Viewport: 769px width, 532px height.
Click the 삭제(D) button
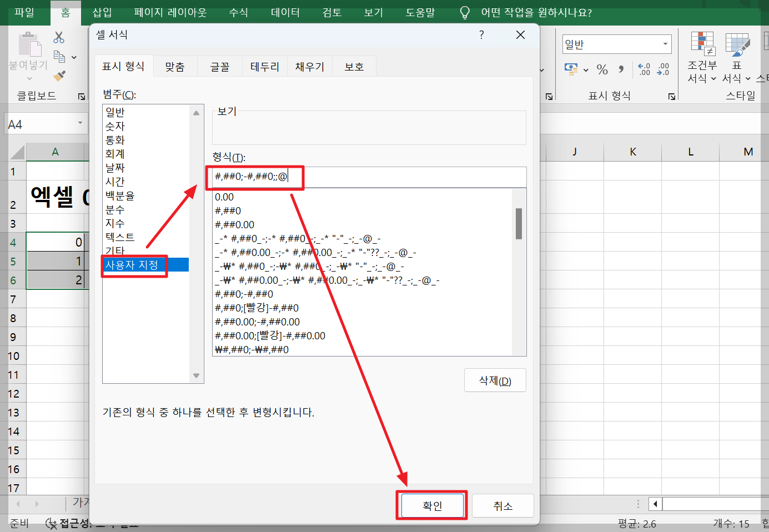tap(495, 380)
